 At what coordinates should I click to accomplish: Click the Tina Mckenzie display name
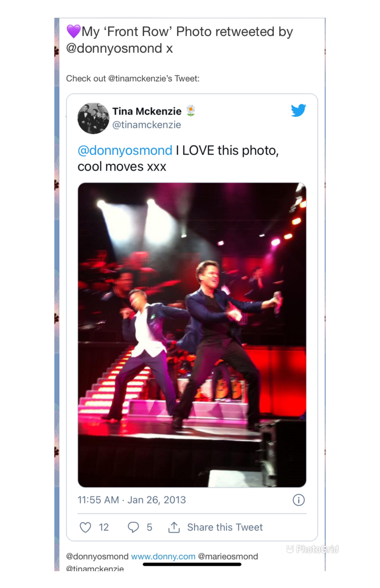click(147, 111)
